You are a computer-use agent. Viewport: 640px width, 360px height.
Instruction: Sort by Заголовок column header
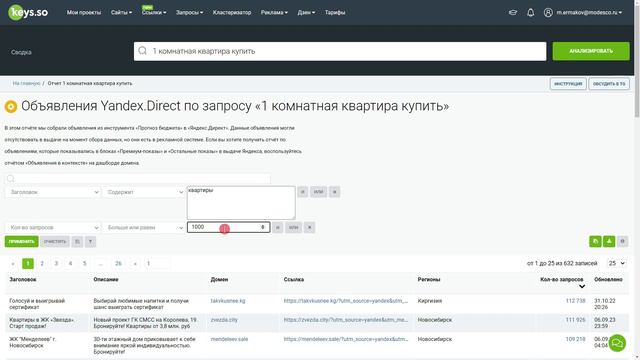coord(23,280)
